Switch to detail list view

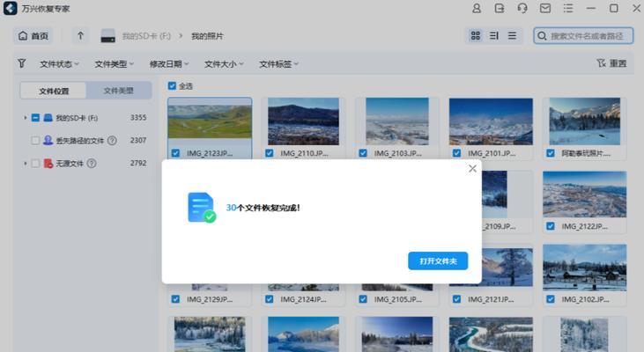(493, 36)
